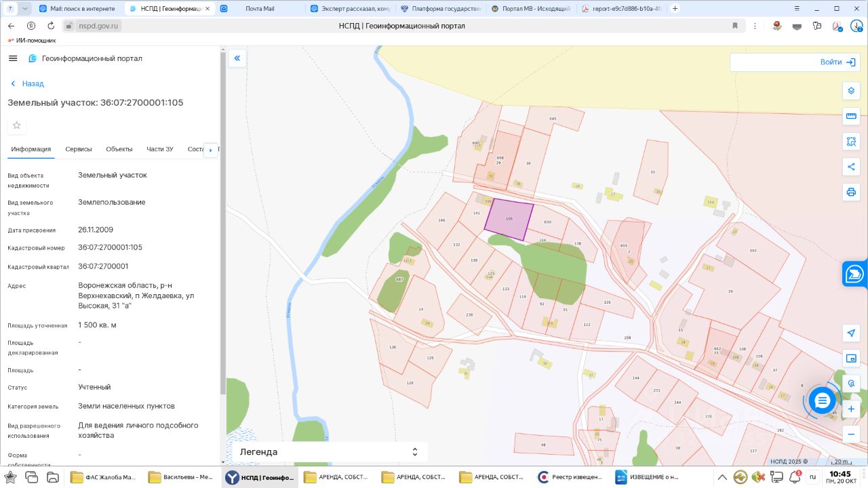Viewport: 868px width, 488px height.
Task: Open the Объекты tab
Action: [x=119, y=149]
